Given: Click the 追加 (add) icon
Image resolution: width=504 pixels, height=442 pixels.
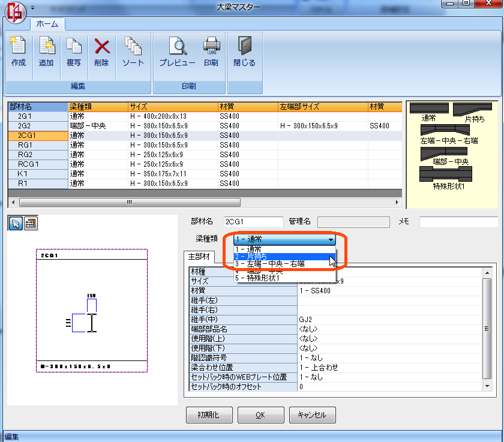Looking at the screenshot, I should (x=46, y=52).
